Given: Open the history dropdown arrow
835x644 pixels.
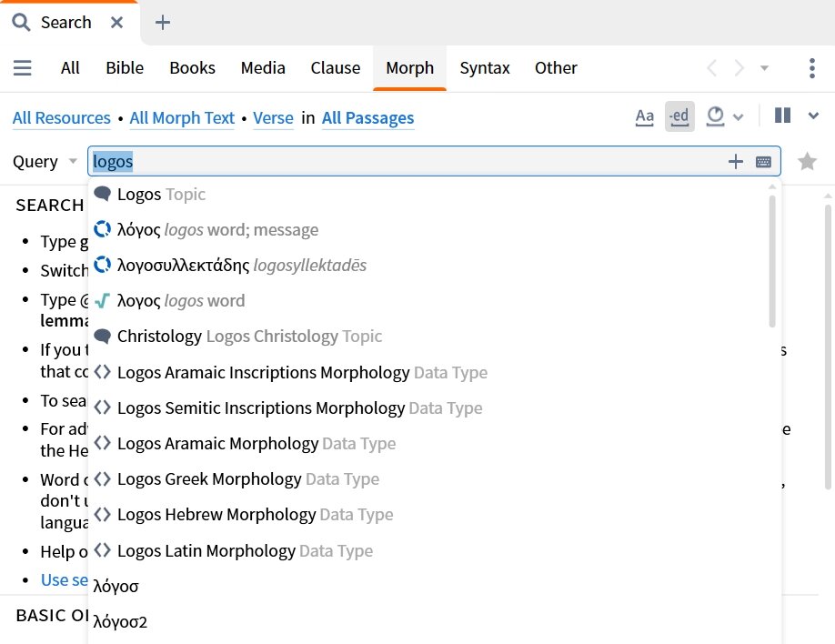Looking at the screenshot, I should pos(764,68).
